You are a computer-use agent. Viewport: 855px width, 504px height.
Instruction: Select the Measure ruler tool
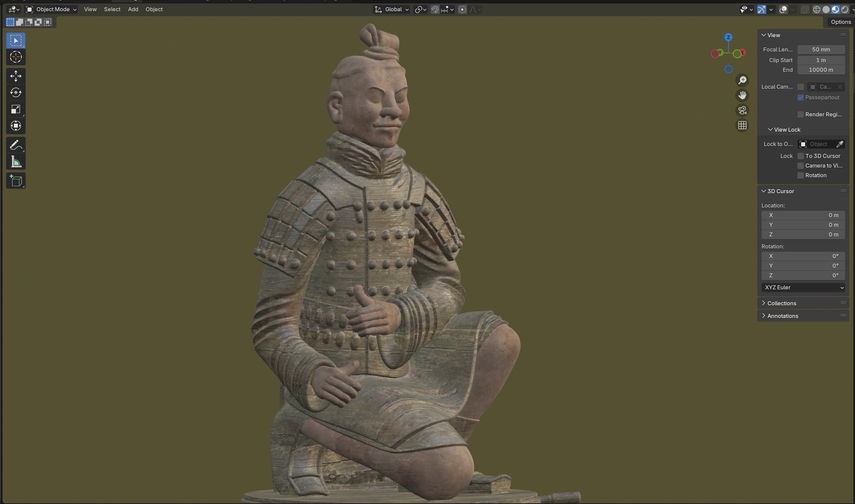click(16, 162)
